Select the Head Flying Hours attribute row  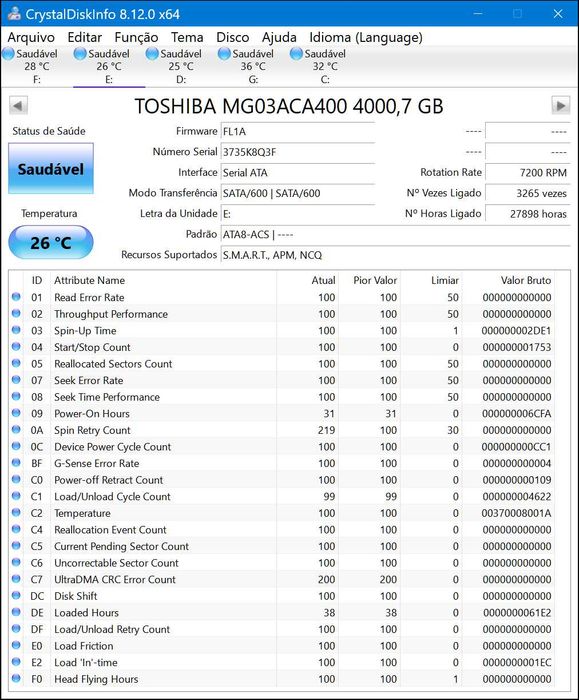[282, 679]
